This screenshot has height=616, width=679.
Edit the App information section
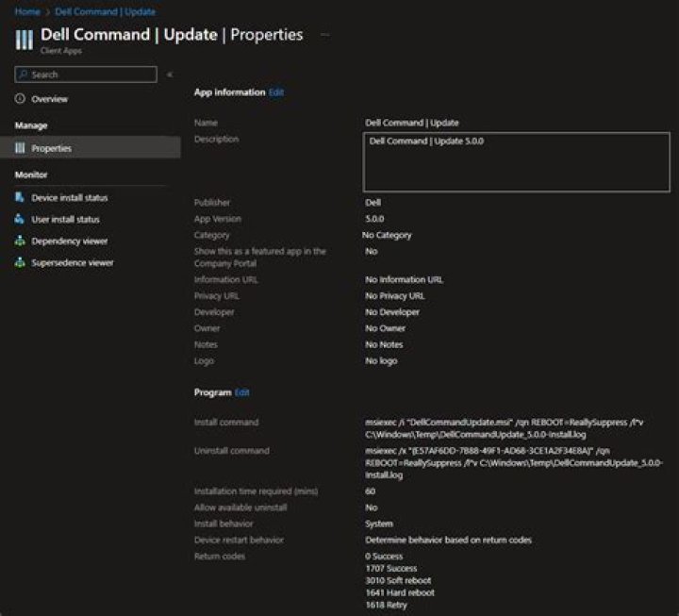(276, 92)
